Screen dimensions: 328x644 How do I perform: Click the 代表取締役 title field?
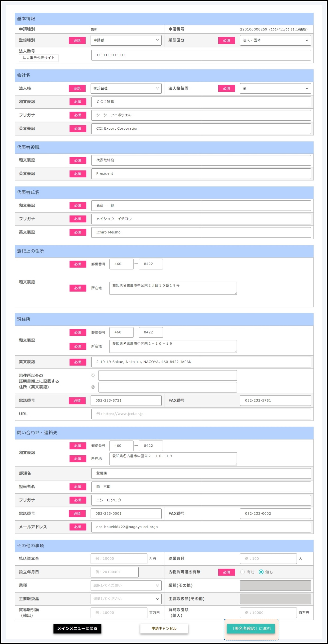[201, 160]
